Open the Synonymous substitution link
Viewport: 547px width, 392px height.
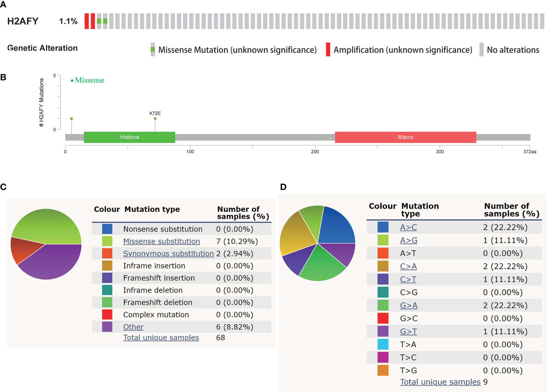[x=169, y=253]
